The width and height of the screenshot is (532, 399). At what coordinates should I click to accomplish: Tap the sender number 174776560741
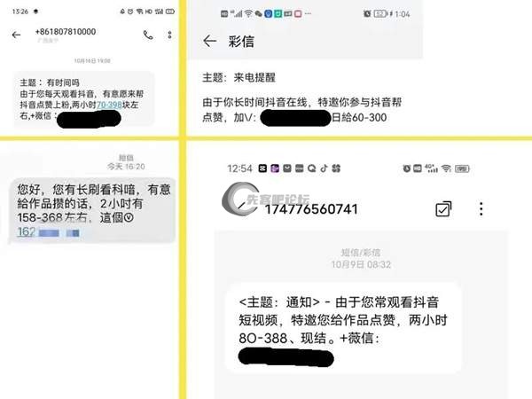click(311, 209)
